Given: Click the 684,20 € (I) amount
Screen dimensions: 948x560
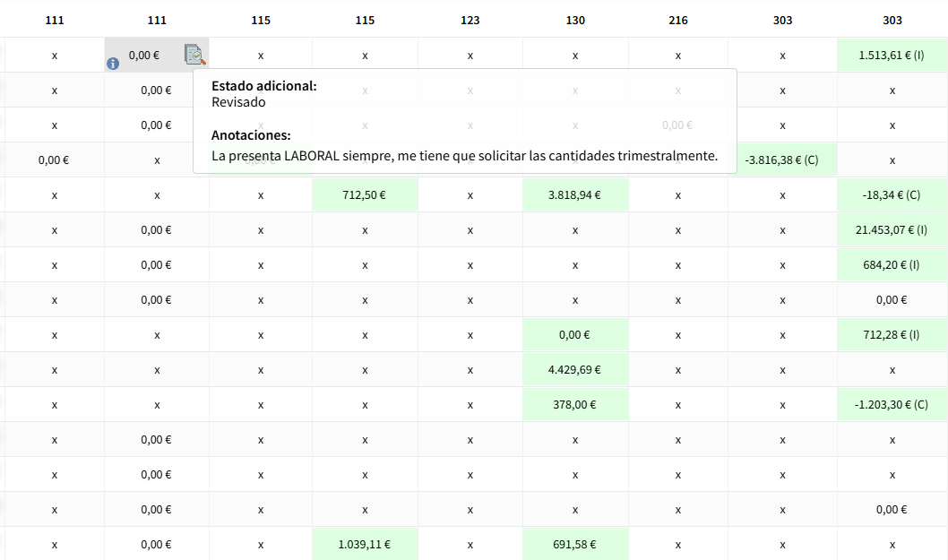Looking at the screenshot, I should 891,264.
